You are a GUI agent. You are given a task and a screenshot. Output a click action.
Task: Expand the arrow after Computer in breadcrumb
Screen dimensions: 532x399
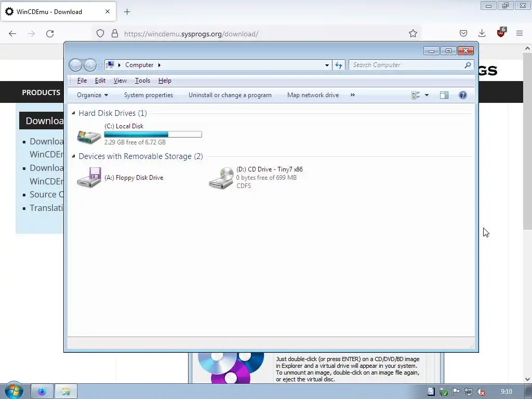click(159, 65)
